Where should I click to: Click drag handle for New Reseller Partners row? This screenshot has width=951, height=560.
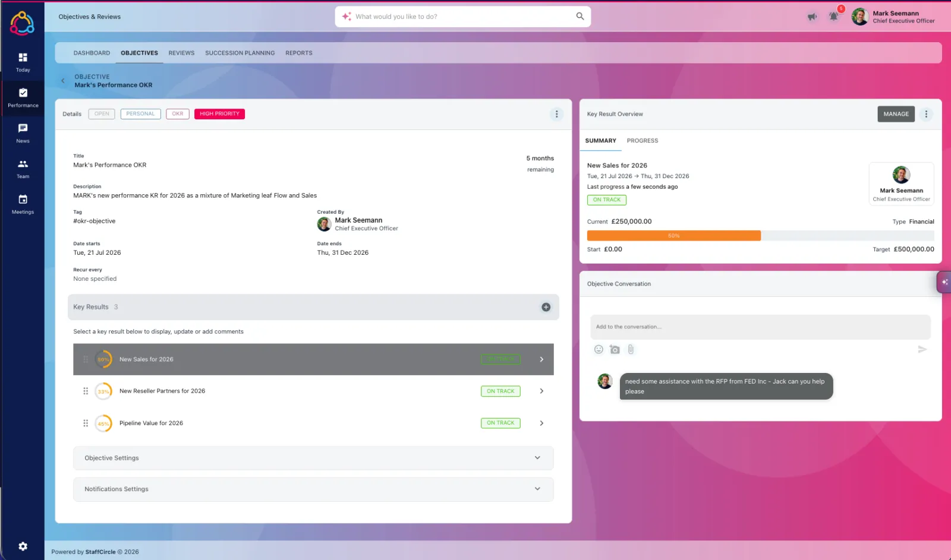pos(86,391)
